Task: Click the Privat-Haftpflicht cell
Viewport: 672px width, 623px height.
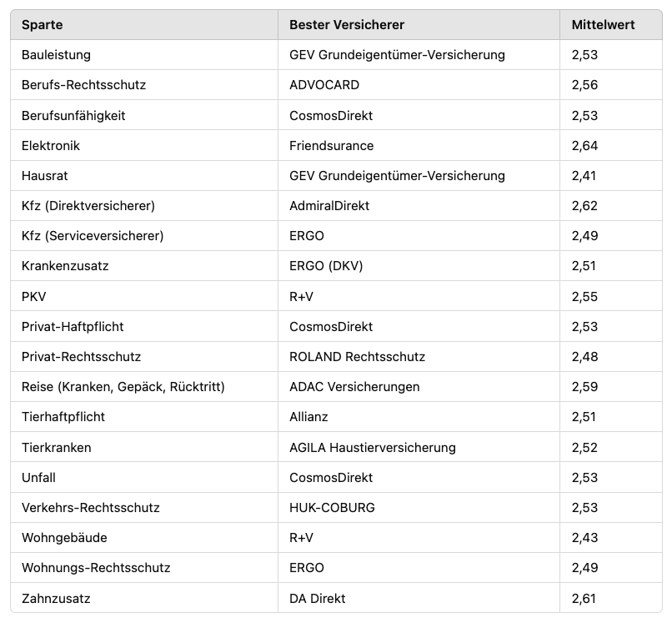Action: coord(73,326)
